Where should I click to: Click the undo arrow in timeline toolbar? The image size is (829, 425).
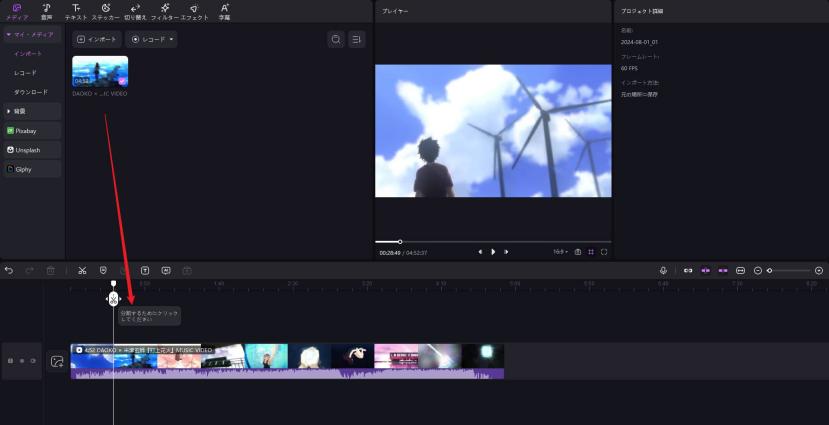coord(9,271)
